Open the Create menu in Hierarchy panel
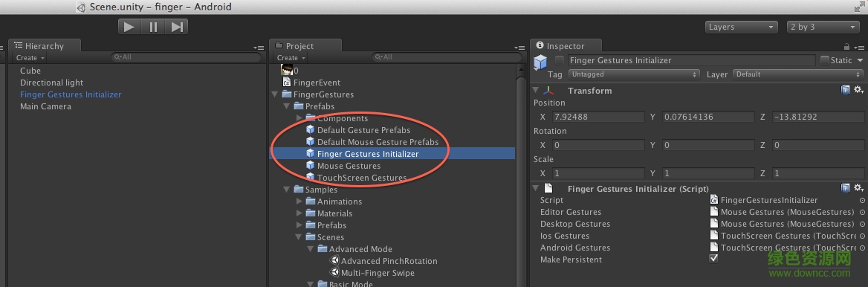 (30, 57)
